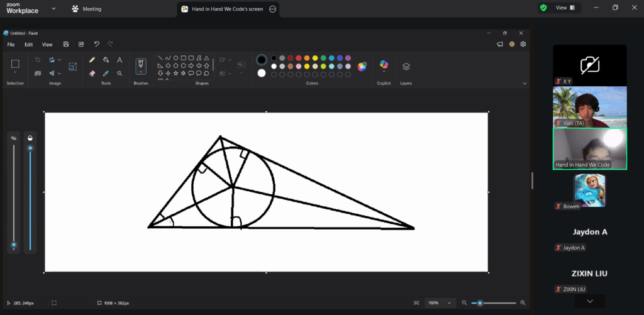Select the Color picker eyedropper tool
This screenshot has height=315, width=644.
[x=106, y=73]
